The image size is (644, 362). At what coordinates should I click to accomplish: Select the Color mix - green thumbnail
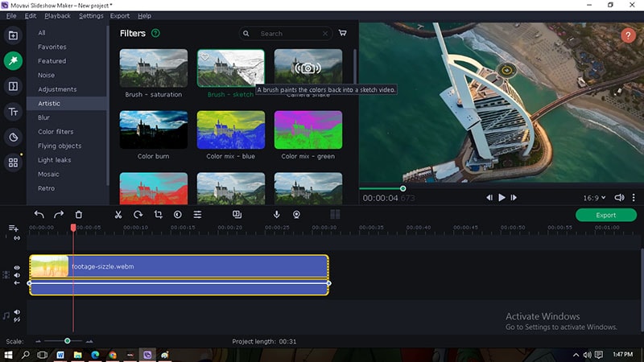click(x=308, y=130)
